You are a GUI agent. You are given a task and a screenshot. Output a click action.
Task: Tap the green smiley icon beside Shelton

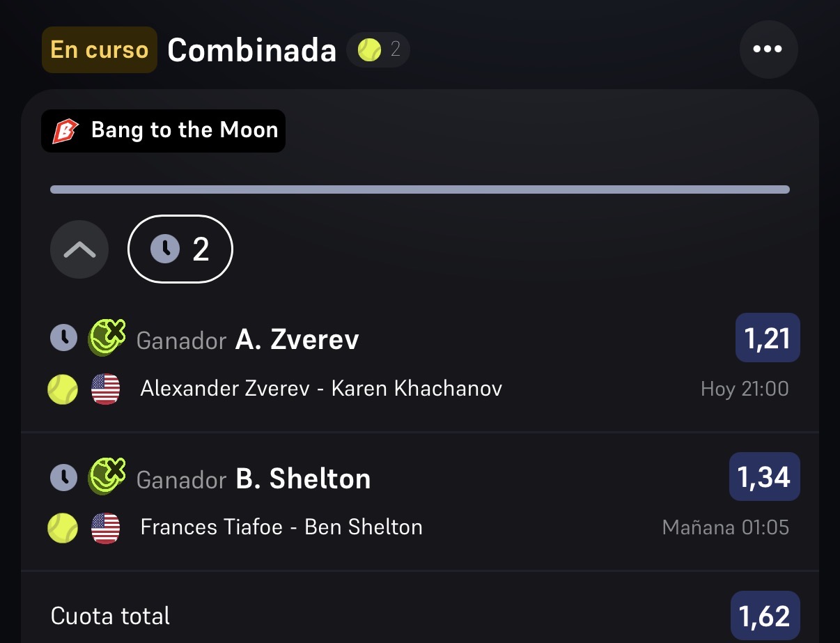107,477
